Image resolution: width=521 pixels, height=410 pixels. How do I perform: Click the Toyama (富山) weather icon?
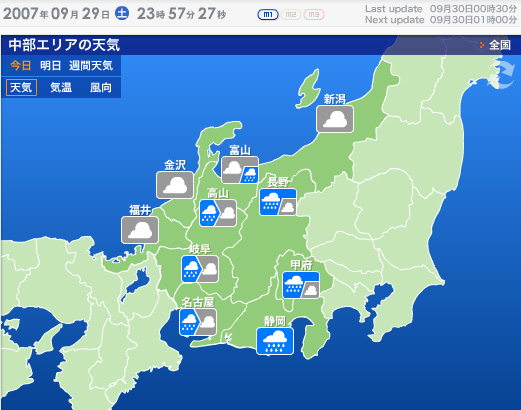[240, 170]
